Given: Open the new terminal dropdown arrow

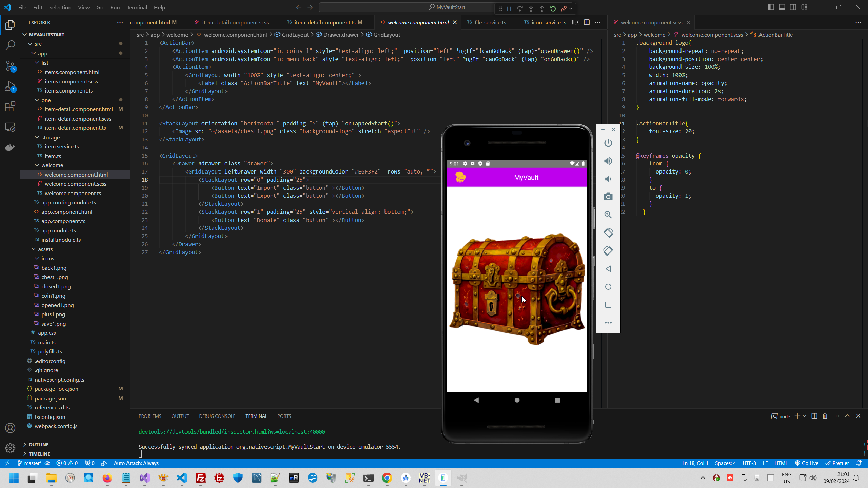Looking at the screenshot, I should [x=804, y=416].
